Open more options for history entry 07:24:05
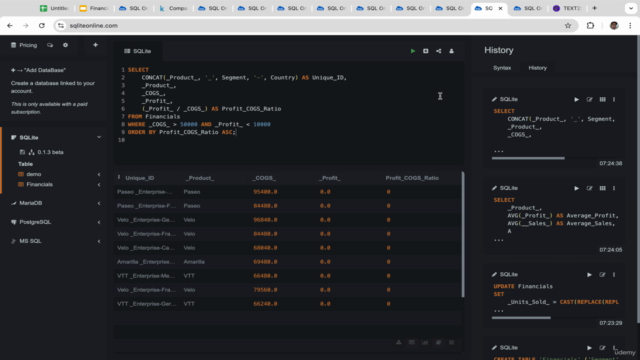The width and height of the screenshot is (640, 360). (x=614, y=188)
